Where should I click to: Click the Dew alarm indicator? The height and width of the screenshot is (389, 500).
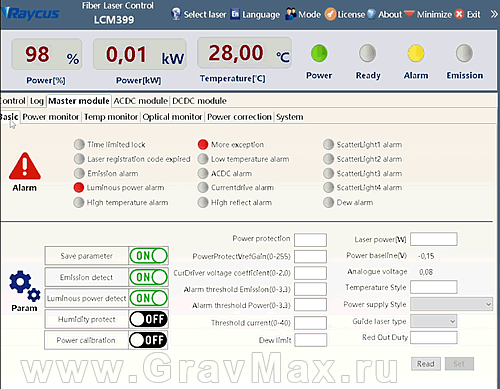click(328, 202)
